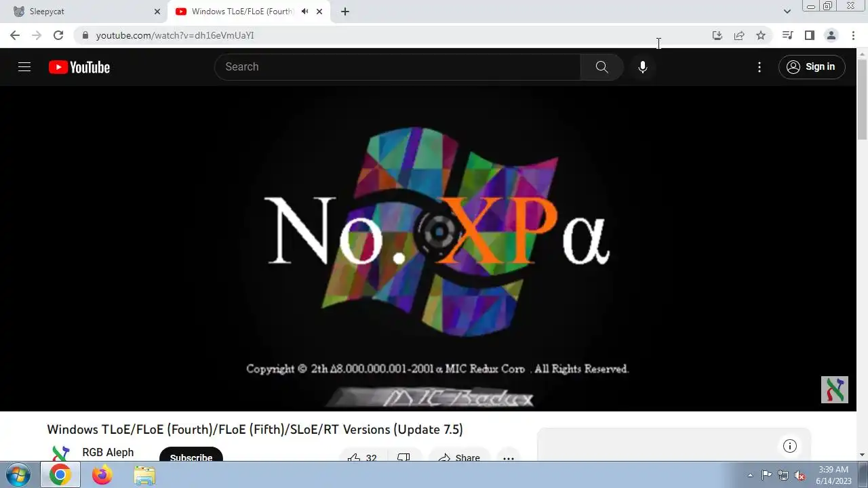View site information lock icon

click(x=84, y=35)
